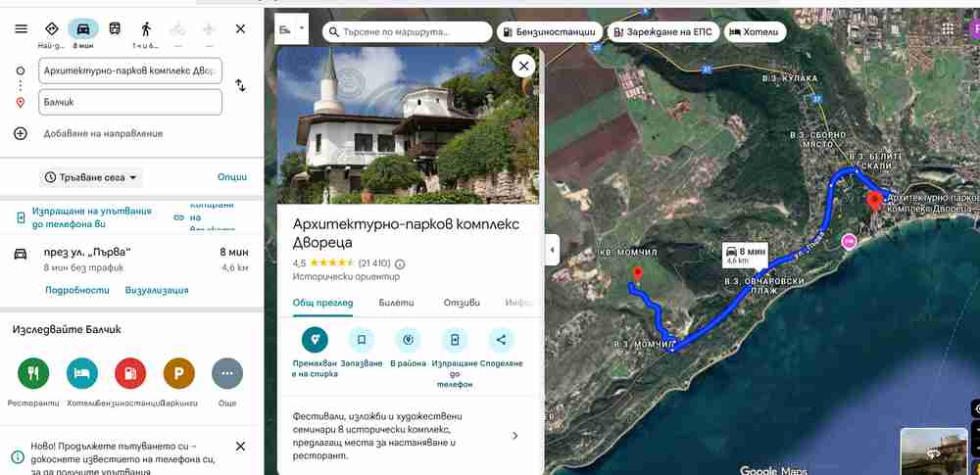980x475 pixels.
Task: Click the 'Опции' route options button
Action: point(232,177)
